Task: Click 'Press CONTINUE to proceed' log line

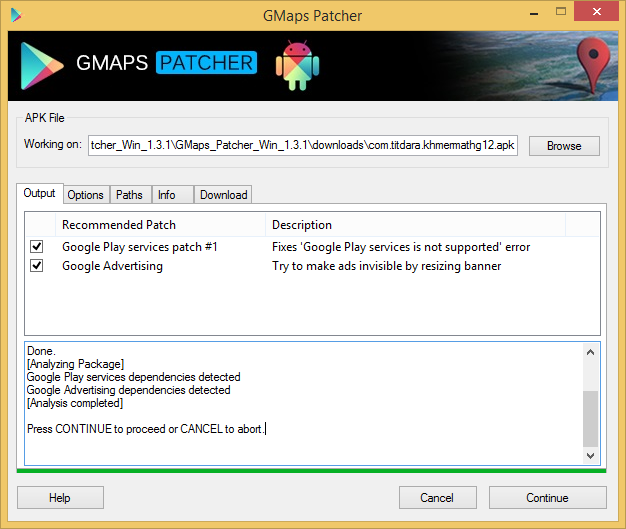Action: click(x=145, y=429)
